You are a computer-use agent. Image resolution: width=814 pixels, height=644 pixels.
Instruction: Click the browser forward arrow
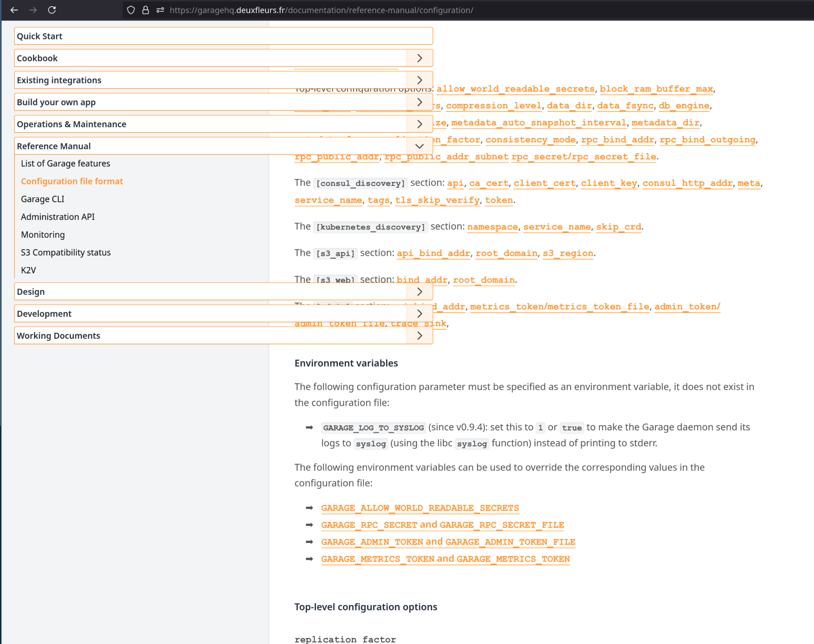click(x=33, y=10)
